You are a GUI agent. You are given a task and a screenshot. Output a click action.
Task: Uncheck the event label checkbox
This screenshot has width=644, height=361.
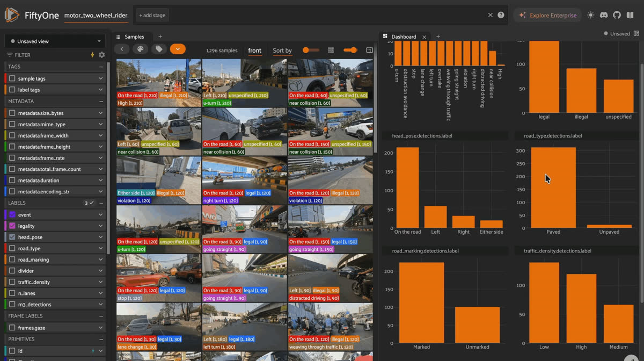pyautogui.click(x=12, y=214)
